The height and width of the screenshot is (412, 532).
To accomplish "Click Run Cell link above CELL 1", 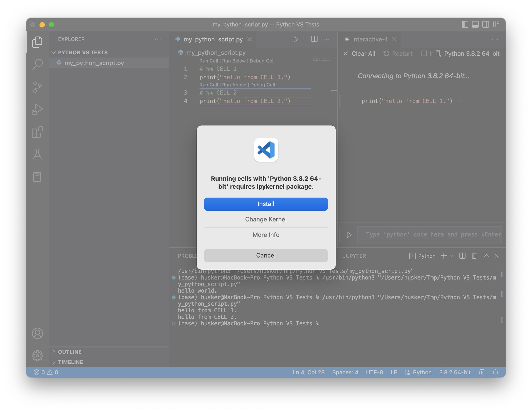I will (x=208, y=61).
